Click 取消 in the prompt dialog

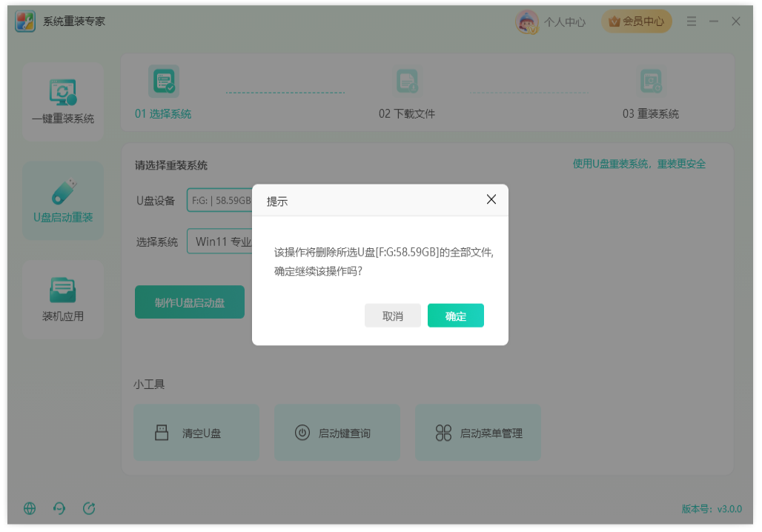point(393,316)
